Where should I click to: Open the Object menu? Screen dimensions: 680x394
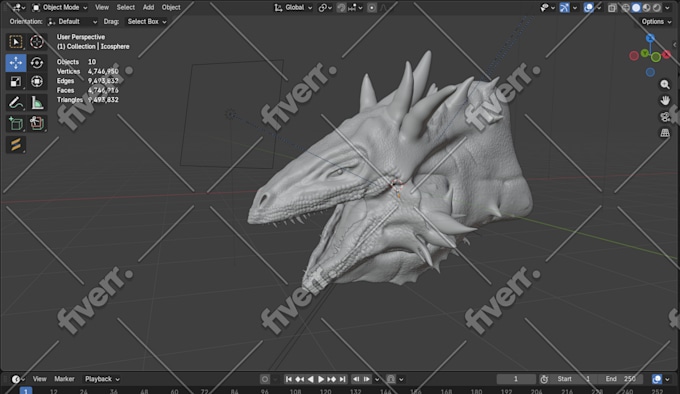pos(171,7)
